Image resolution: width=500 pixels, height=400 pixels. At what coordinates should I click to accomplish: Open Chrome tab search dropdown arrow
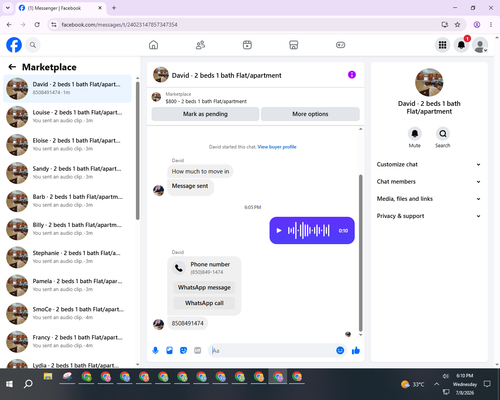coord(8,8)
